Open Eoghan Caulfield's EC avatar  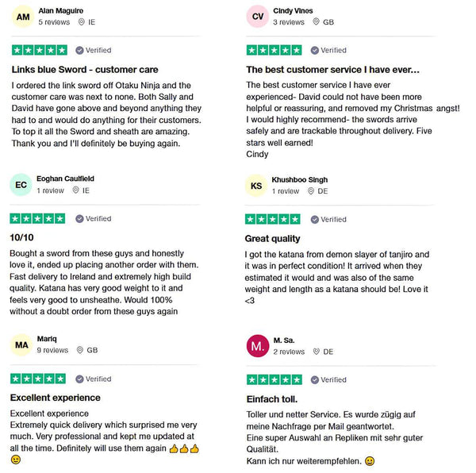tap(21, 185)
